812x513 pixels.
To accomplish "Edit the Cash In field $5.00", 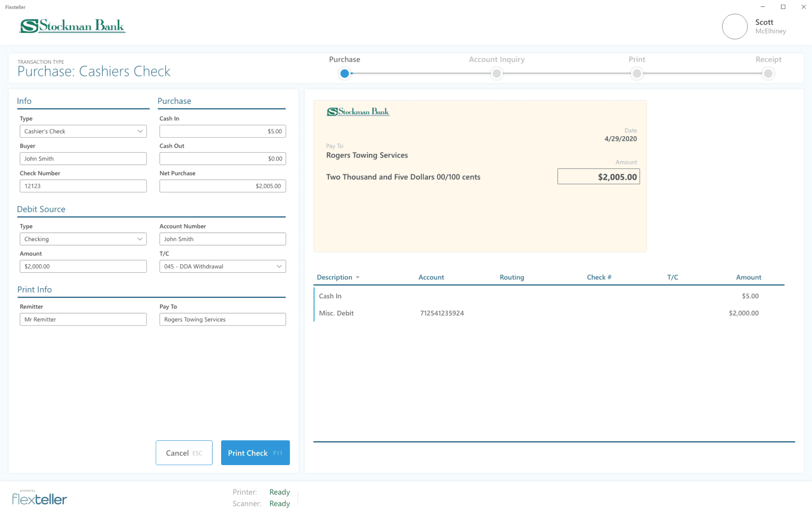I will pyautogui.click(x=222, y=131).
